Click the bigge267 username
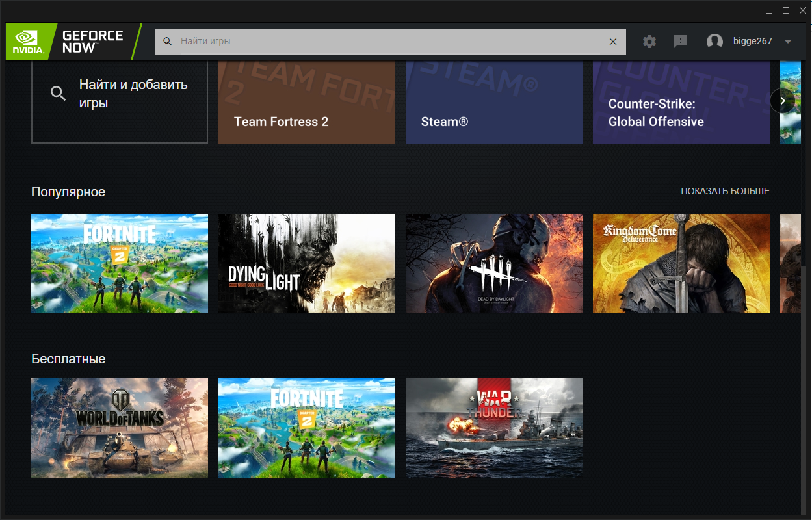Image resolution: width=812 pixels, height=520 pixels. point(752,41)
